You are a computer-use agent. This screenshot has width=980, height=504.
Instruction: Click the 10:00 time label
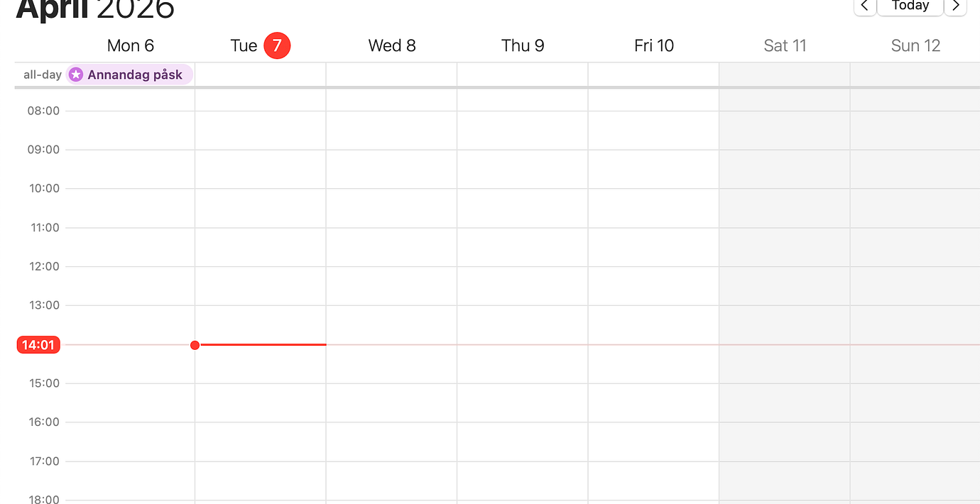43,188
